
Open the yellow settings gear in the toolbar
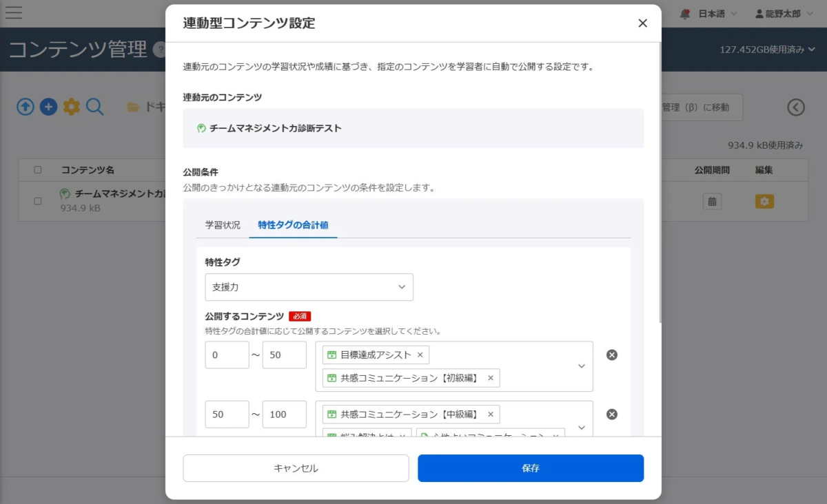click(72, 107)
